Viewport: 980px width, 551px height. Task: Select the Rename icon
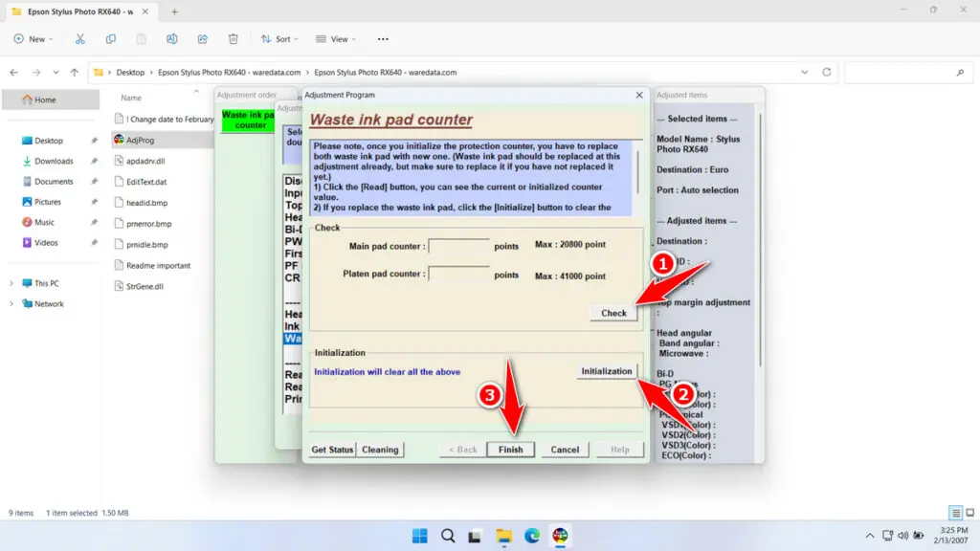click(x=172, y=38)
